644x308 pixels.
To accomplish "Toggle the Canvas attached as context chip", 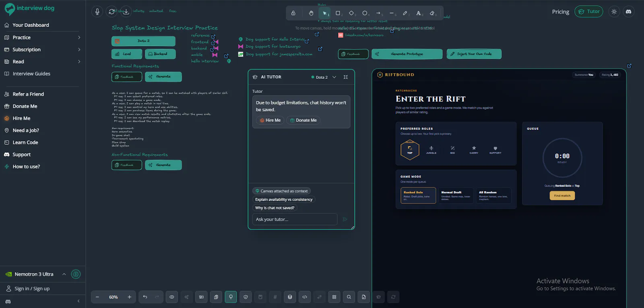I will point(281,191).
